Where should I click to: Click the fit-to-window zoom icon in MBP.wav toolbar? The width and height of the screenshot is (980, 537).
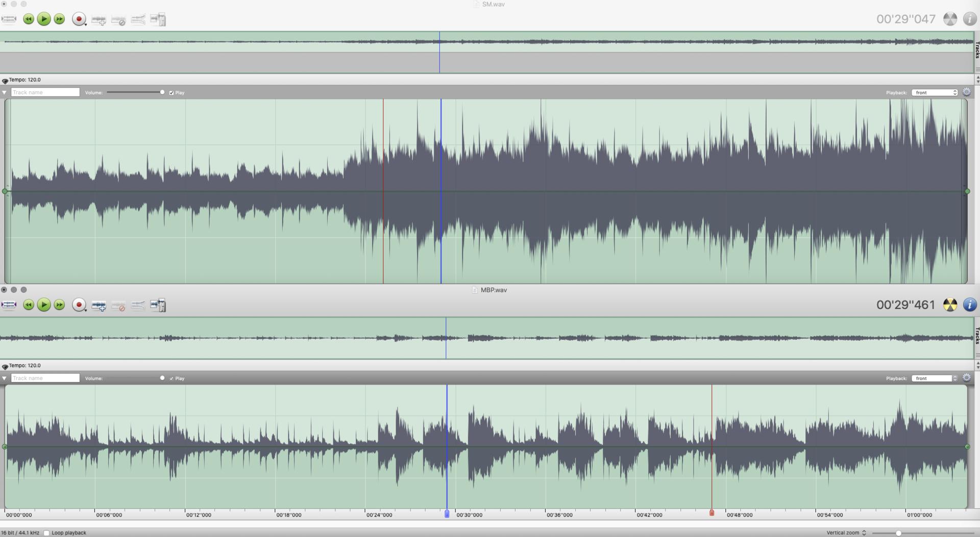click(9, 305)
